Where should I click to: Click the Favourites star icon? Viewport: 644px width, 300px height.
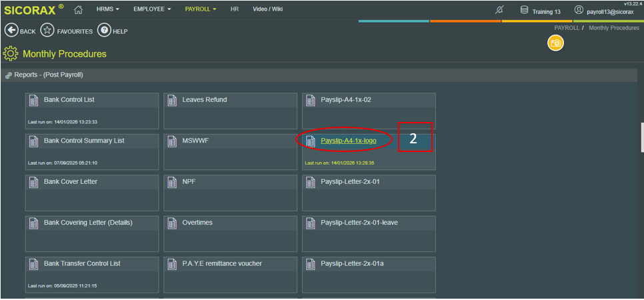pyautogui.click(x=47, y=31)
